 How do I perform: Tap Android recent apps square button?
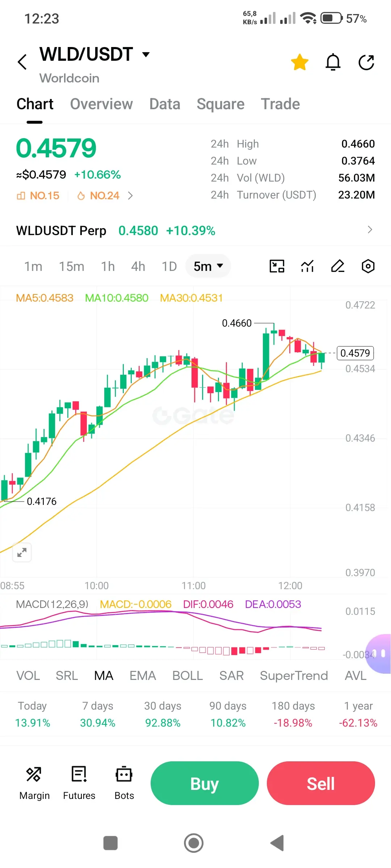[x=110, y=843]
